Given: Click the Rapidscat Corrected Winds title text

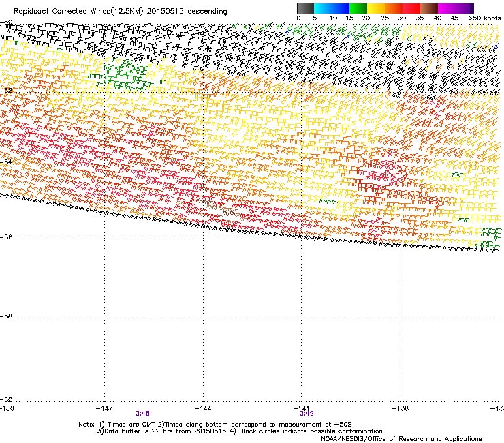Looking at the screenshot, I should 121,11.
